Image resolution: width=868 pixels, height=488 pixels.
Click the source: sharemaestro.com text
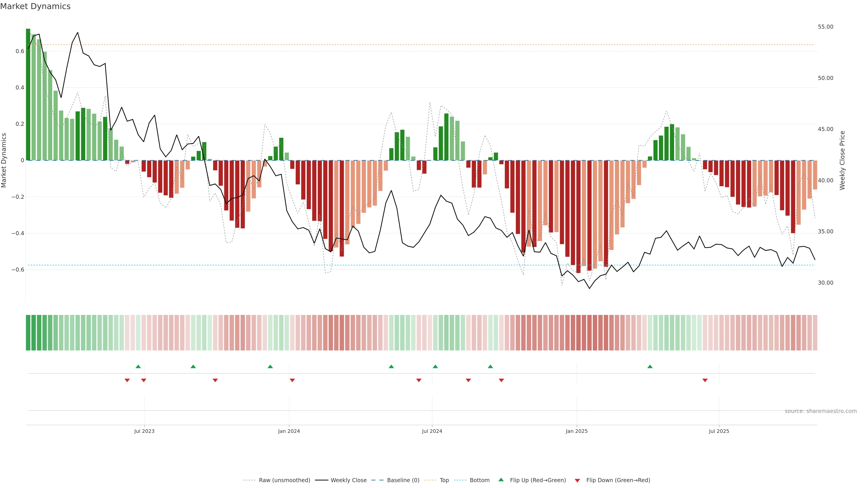821,411
